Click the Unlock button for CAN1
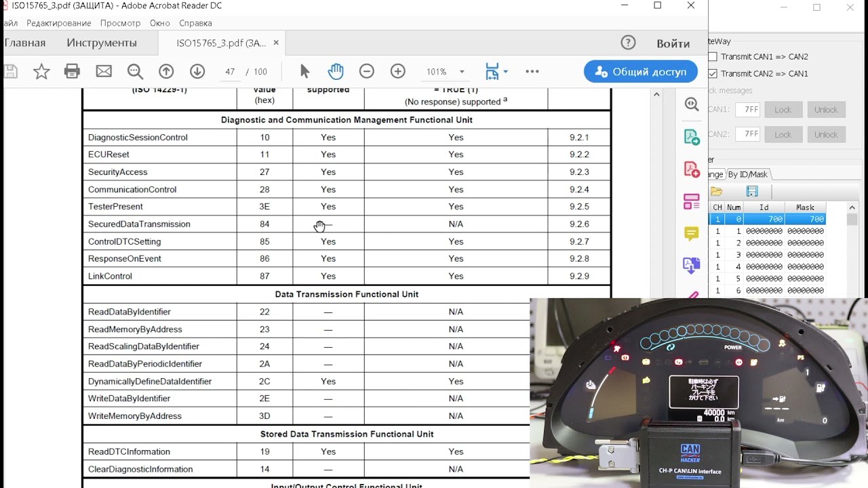 [x=826, y=110]
